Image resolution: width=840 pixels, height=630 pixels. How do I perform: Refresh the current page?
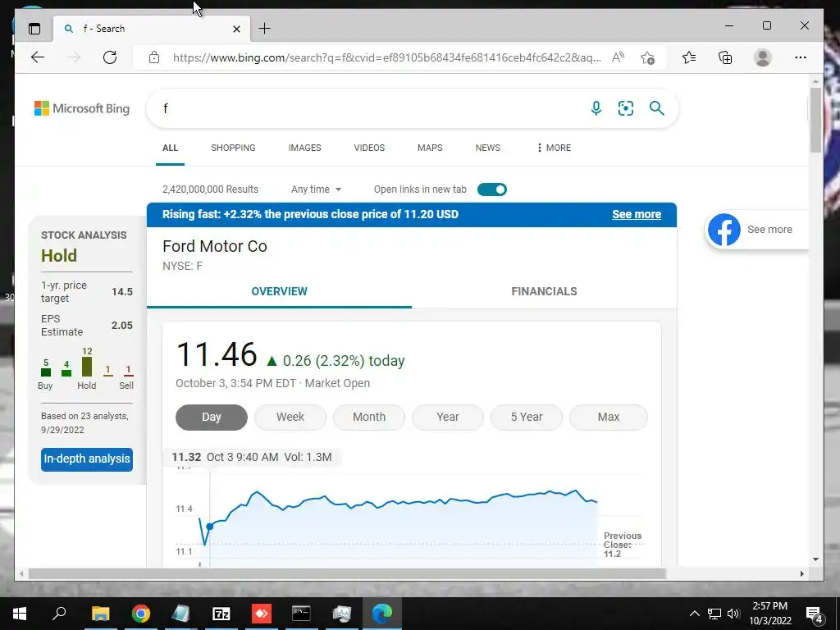point(110,57)
